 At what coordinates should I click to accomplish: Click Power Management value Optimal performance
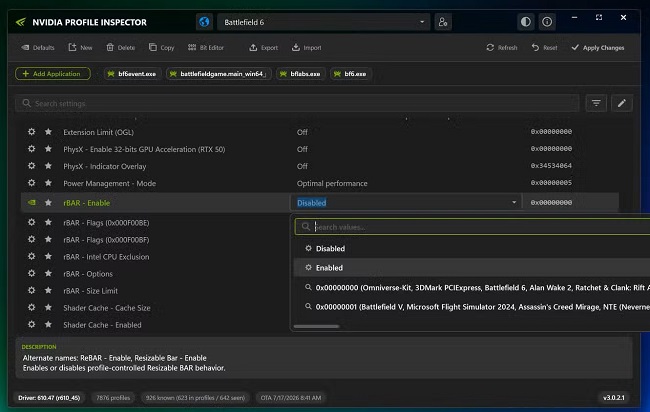pyautogui.click(x=332, y=183)
